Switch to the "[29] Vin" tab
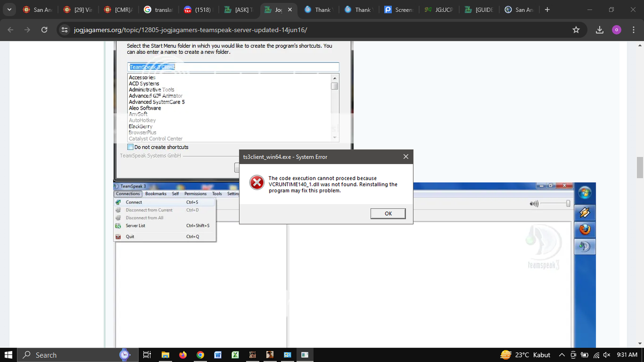 [77, 10]
